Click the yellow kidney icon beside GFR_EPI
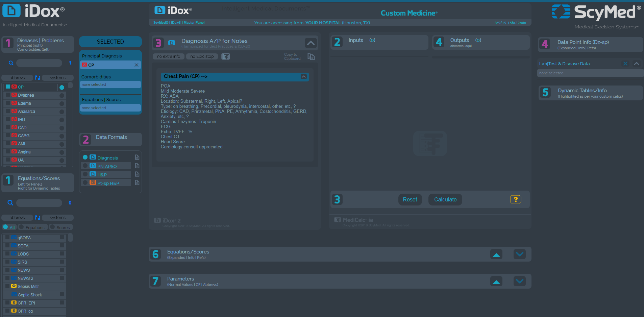Viewport: 644px width, 317px height. [x=14, y=303]
